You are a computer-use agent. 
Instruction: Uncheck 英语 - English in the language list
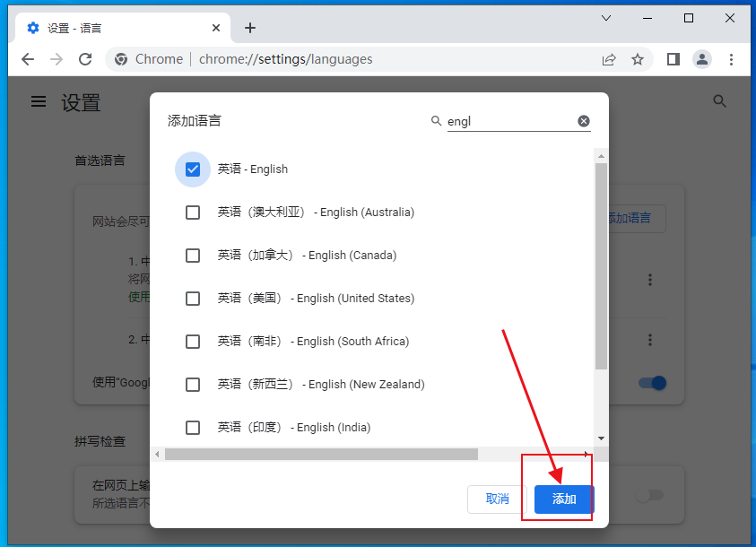point(193,169)
